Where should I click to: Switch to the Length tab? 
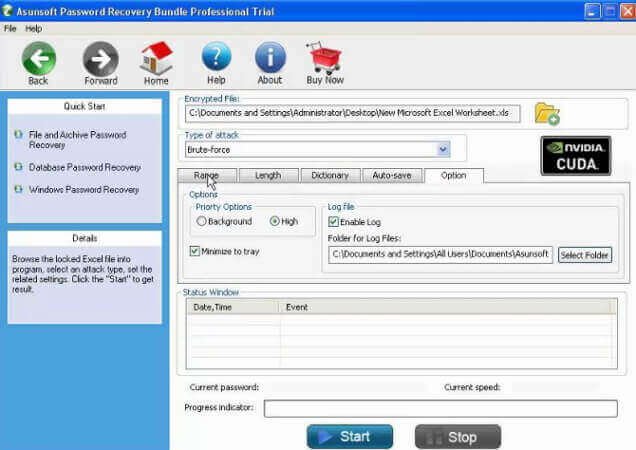click(x=269, y=176)
